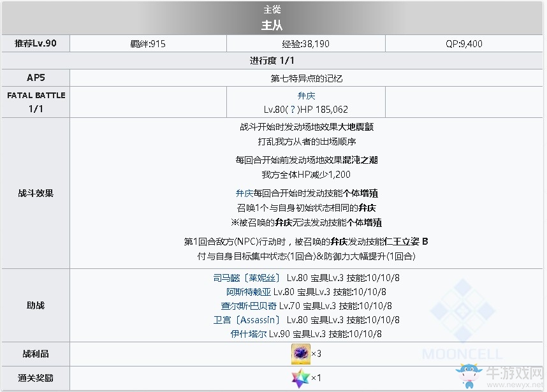Select 战斗开始时发动场地效果大地震颤 line
547x392 pixels.
[306, 127]
